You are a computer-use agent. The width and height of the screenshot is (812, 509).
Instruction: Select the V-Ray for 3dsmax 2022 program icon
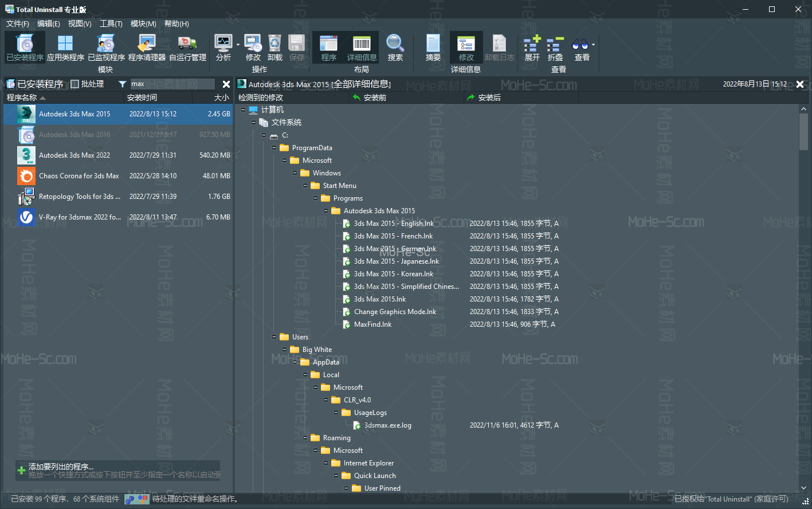(26, 217)
